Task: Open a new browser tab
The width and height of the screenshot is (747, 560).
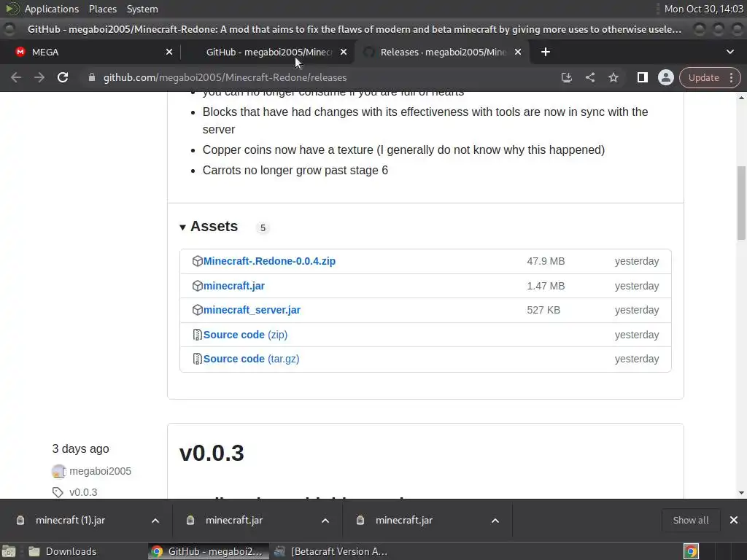Action: 546,52
